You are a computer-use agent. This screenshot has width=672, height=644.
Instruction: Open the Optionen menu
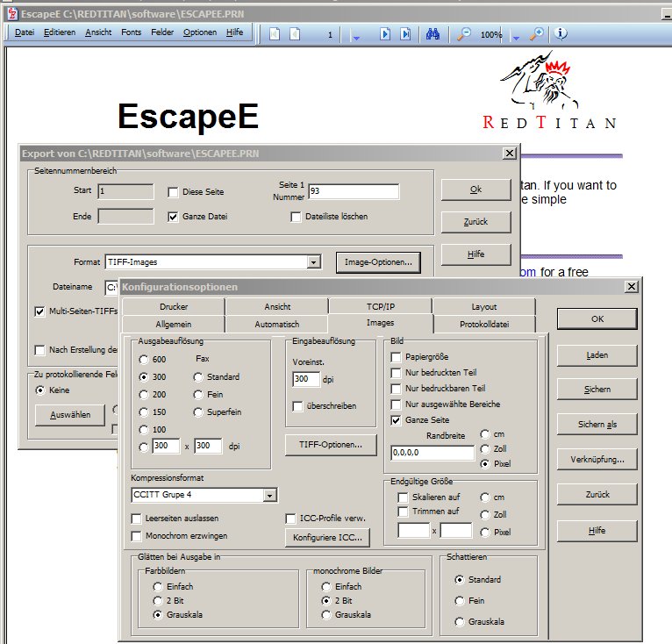[200, 32]
